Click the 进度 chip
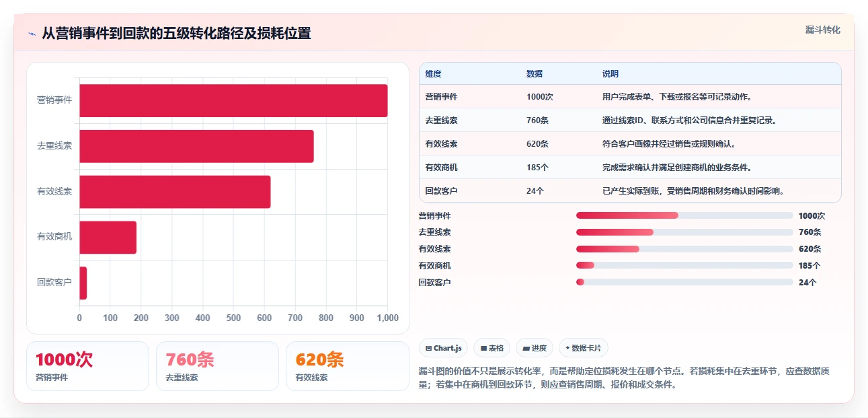The width and height of the screenshot is (868, 418). [535, 348]
